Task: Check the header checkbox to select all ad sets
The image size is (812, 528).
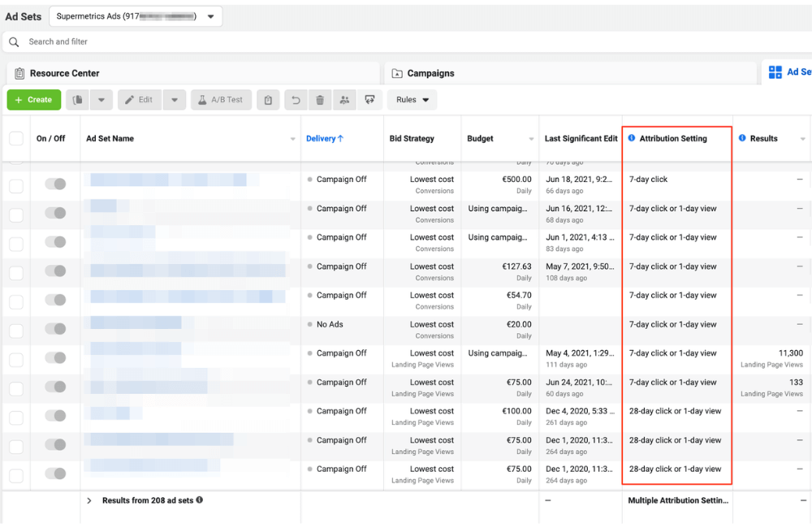Action: click(15, 138)
